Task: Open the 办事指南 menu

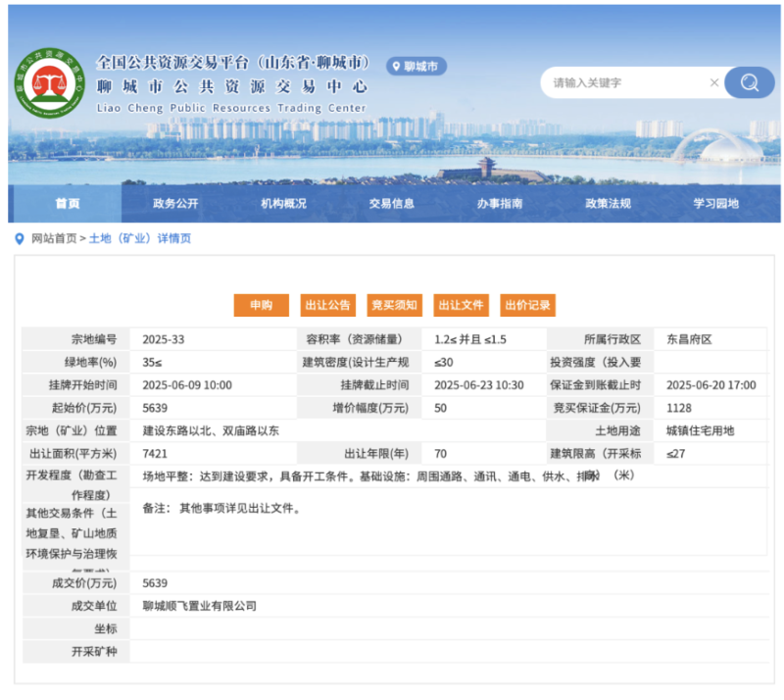Action: (x=502, y=202)
